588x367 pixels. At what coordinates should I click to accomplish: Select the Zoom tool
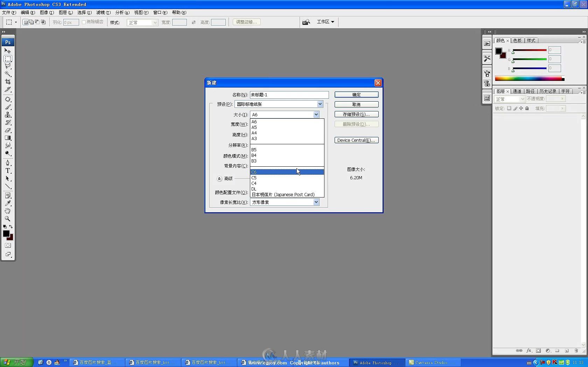(x=8, y=219)
